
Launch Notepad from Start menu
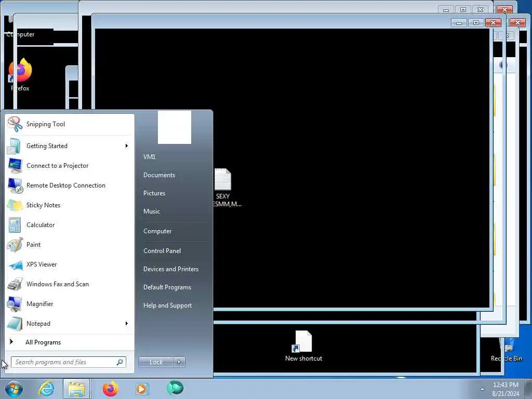point(70,323)
